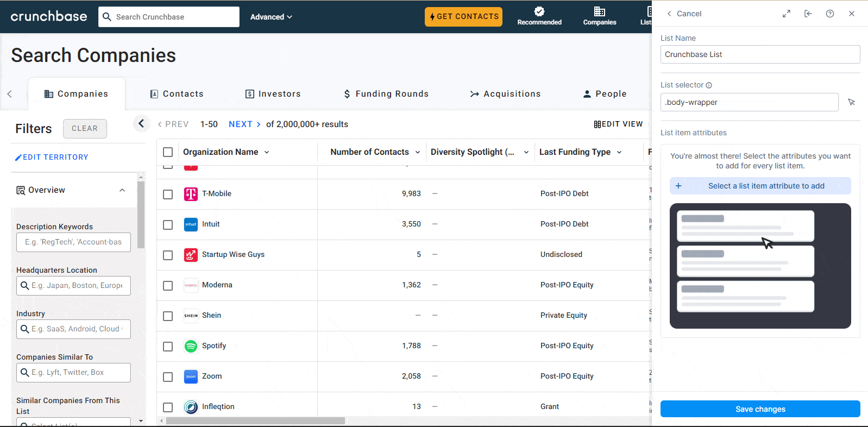Click the dock panel arrow icon
The image size is (868, 427).
pyautogui.click(x=808, y=14)
